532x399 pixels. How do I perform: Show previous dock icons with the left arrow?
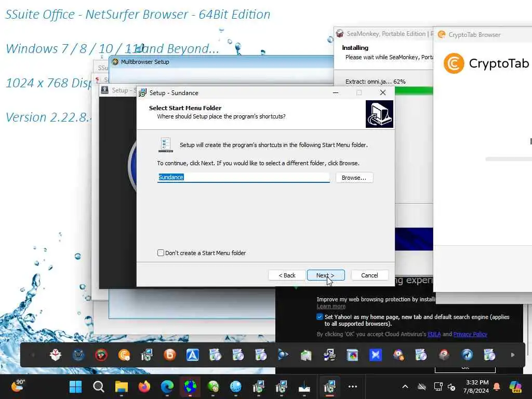pyautogui.click(x=33, y=355)
